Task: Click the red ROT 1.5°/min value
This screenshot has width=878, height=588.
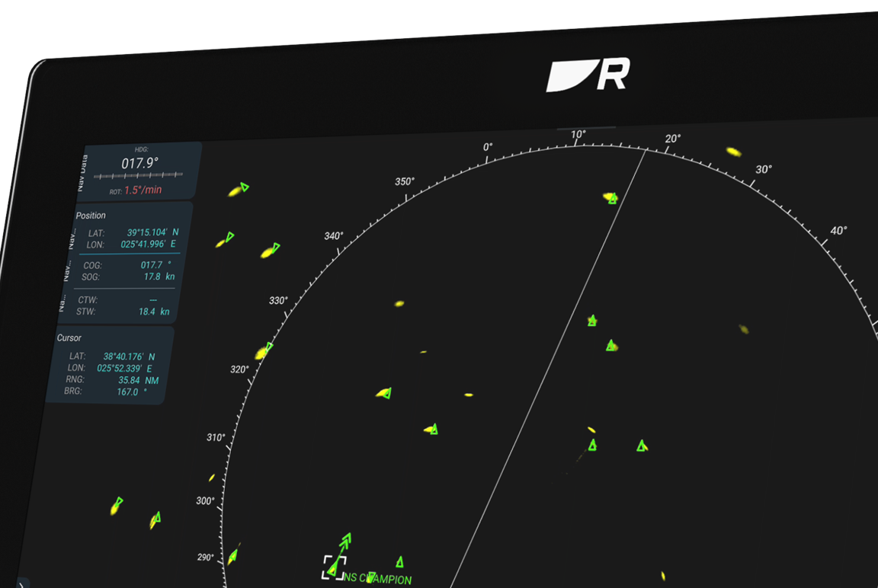Action: click(143, 190)
